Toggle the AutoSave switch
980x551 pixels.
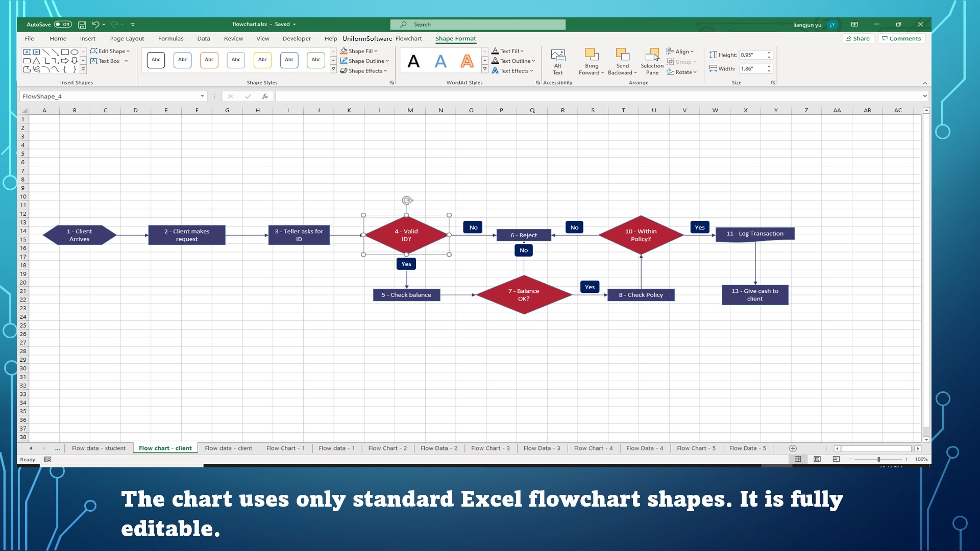(x=63, y=24)
